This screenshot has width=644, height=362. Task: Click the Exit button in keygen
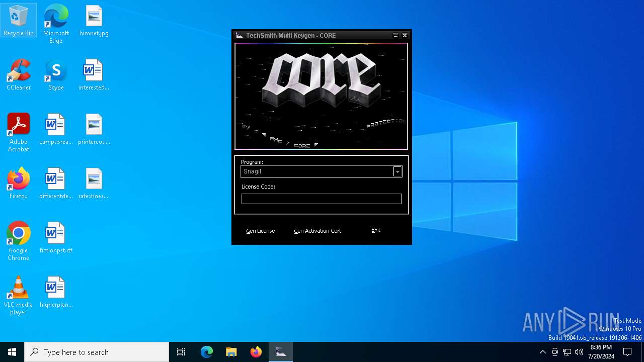coord(376,230)
